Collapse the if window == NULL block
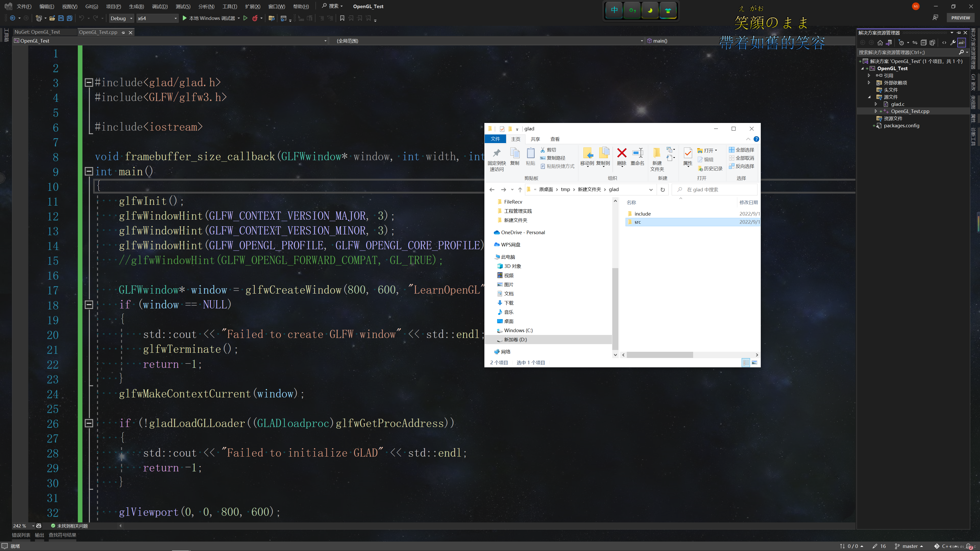This screenshot has height=551, width=980. click(89, 305)
